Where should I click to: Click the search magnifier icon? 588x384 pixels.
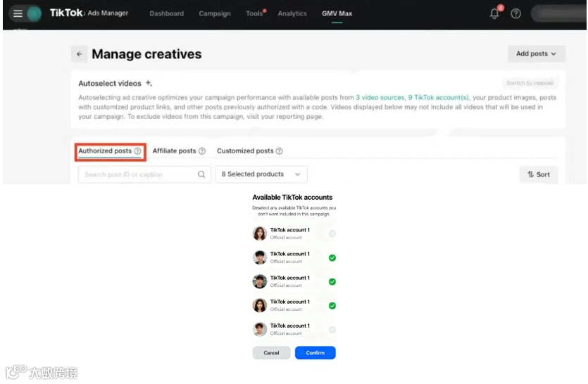[201, 174]
